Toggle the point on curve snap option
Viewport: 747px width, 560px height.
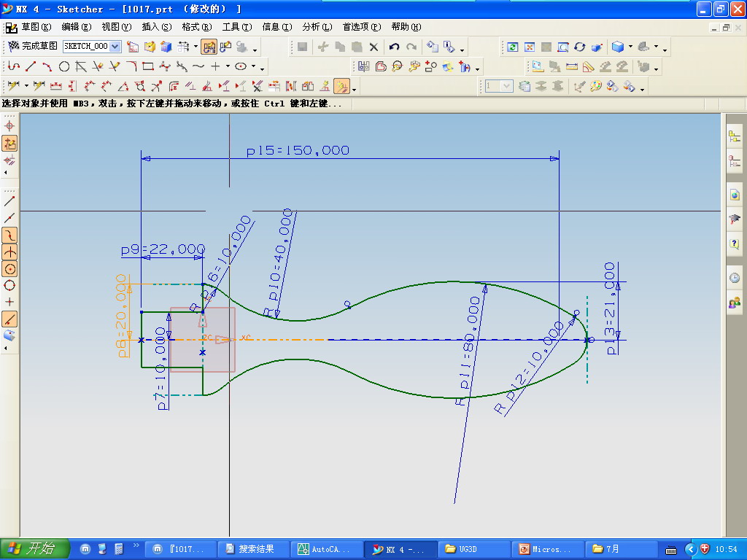tap(10, 319)
